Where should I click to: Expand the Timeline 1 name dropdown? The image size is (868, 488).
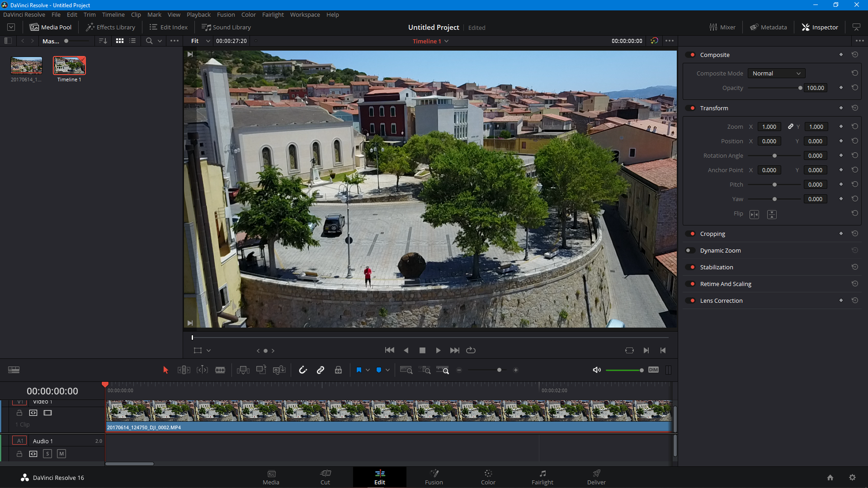pos(447,41)
